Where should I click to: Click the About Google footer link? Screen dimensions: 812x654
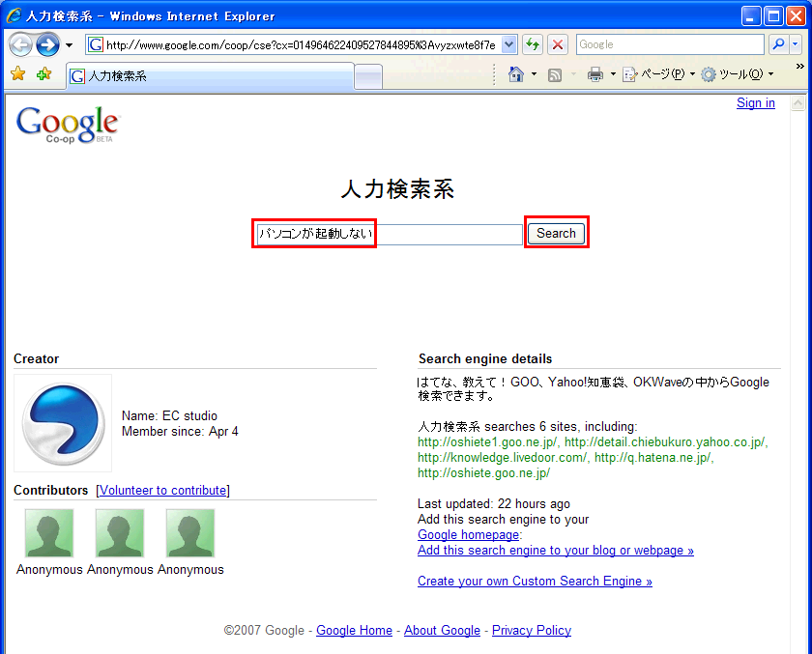pyautogui.click(x=443, y=630)
